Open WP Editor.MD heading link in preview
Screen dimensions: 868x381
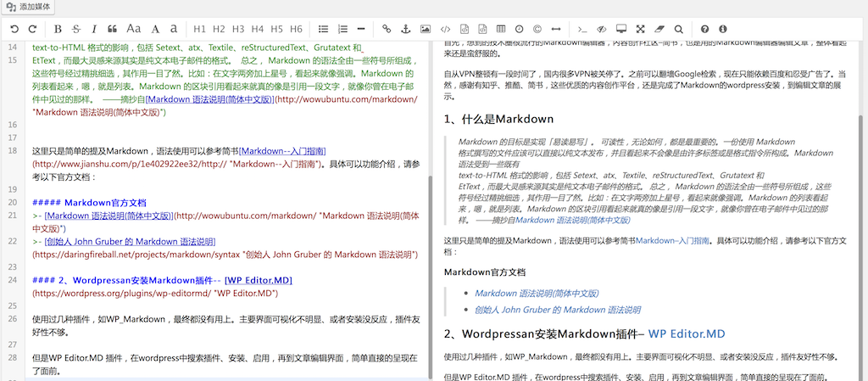(687, 334)
